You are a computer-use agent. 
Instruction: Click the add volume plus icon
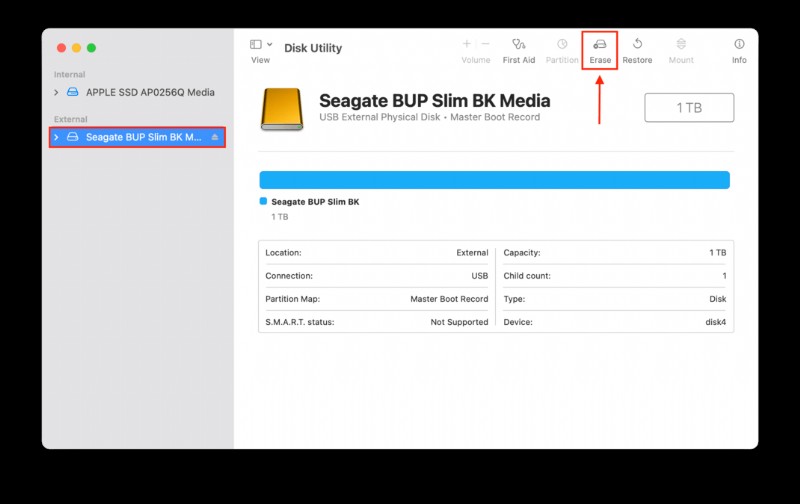[x=467, y=44]
